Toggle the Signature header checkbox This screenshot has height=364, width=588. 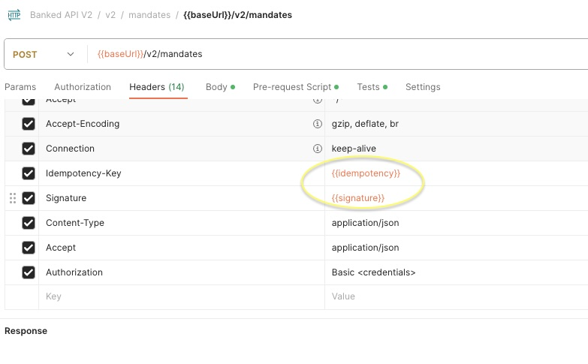pyautogui.click(x=29, y=198)
